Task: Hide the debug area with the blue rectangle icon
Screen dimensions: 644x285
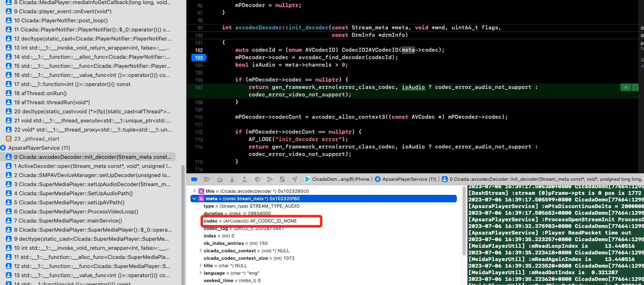Action: (194, 179)
